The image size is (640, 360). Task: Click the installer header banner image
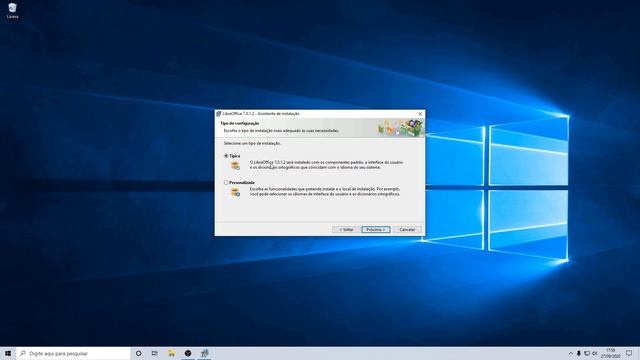tap(400, 128)
